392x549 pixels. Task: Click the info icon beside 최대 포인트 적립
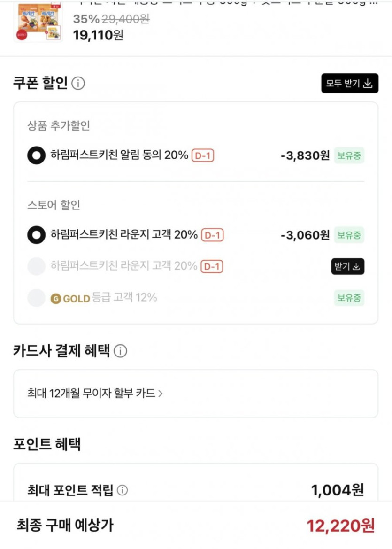point(122,491)
